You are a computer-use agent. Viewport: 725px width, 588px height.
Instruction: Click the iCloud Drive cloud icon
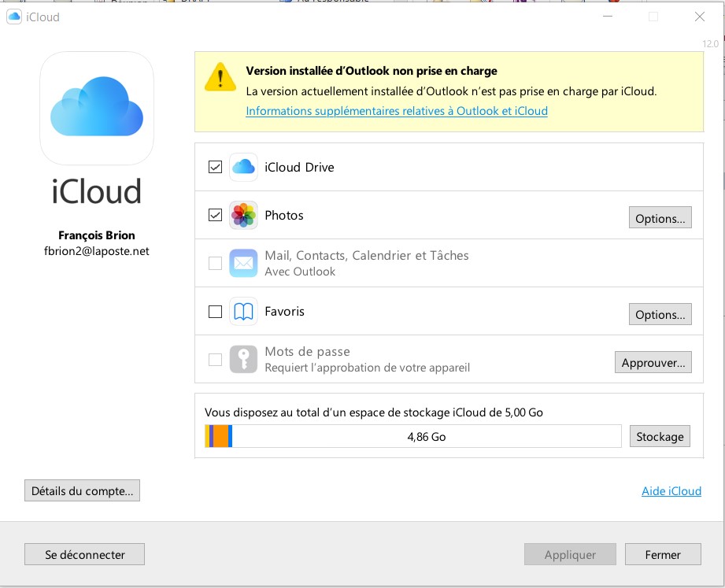click(x=243, y=167)
